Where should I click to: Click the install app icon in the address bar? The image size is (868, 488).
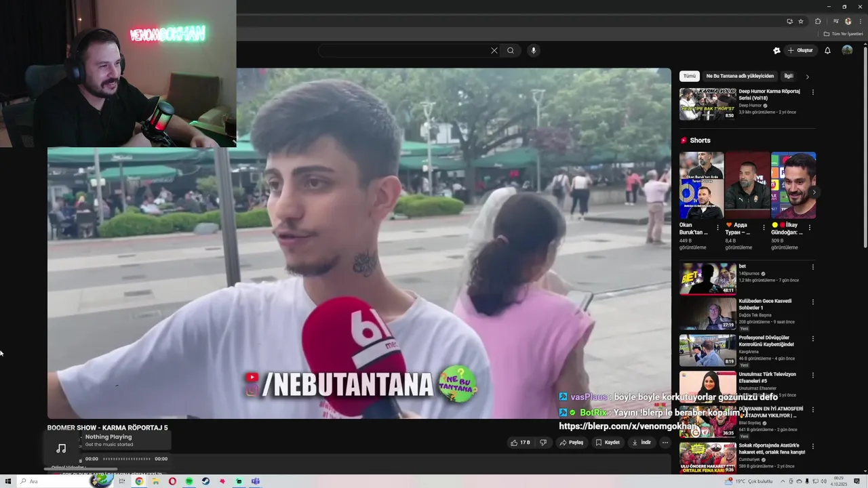coord(789,21)
